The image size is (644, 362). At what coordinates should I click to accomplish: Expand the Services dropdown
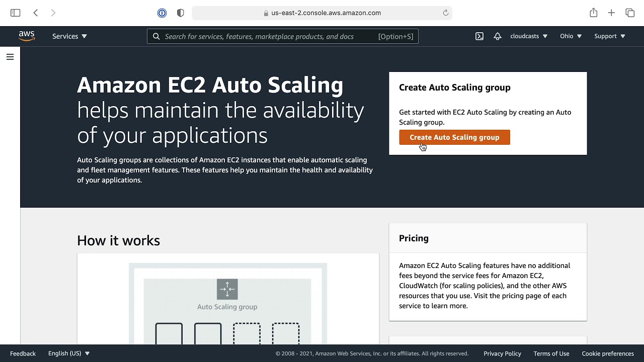69,36
